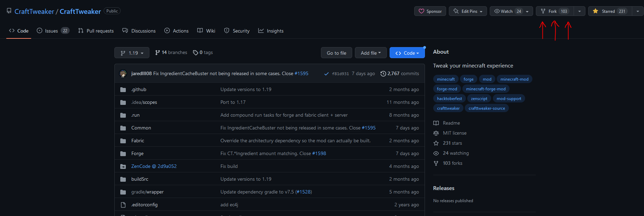Screen dimensions: 644x216
Task: Open commit hash f81d931
Action: coord(340,74)
